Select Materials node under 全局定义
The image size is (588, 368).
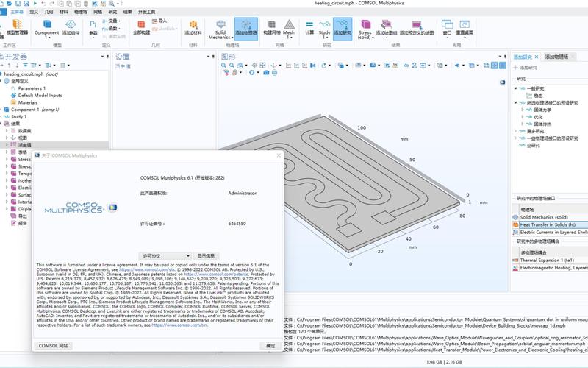coord(28,102)
